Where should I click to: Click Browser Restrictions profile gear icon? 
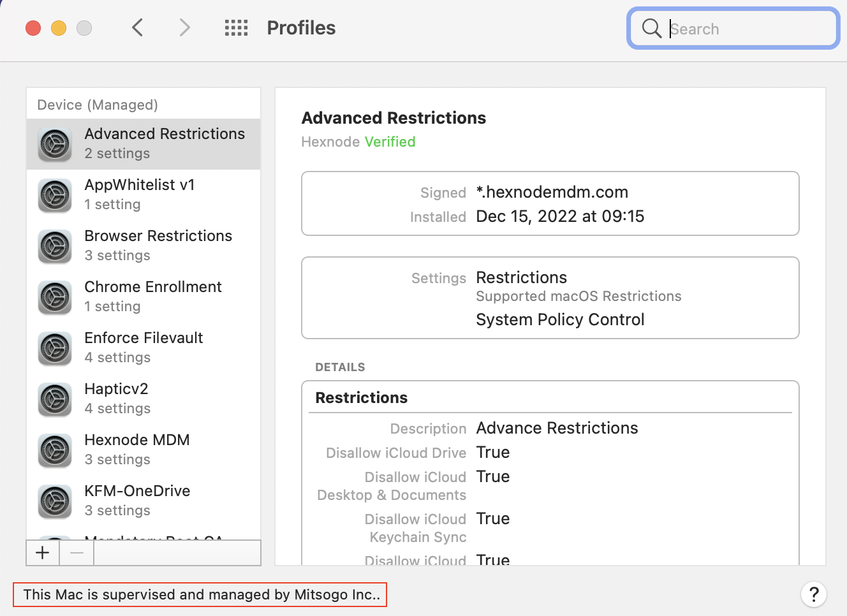[x=55, y=246]
